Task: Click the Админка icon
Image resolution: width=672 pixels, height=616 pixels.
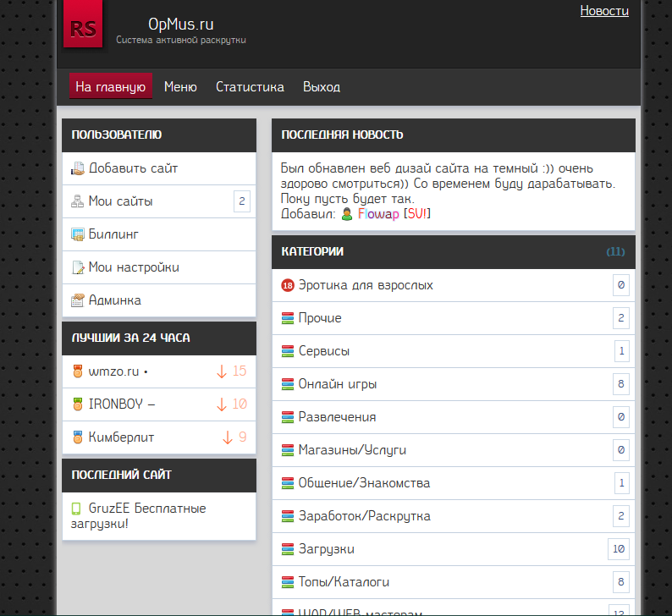Action: (x=78, y=300)
